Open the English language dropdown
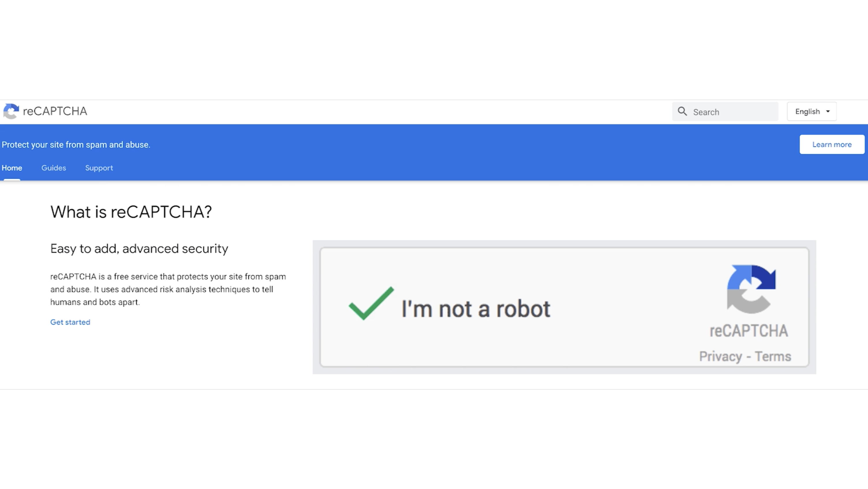Screen dimensions: 868x489 (x=811, y=111)
